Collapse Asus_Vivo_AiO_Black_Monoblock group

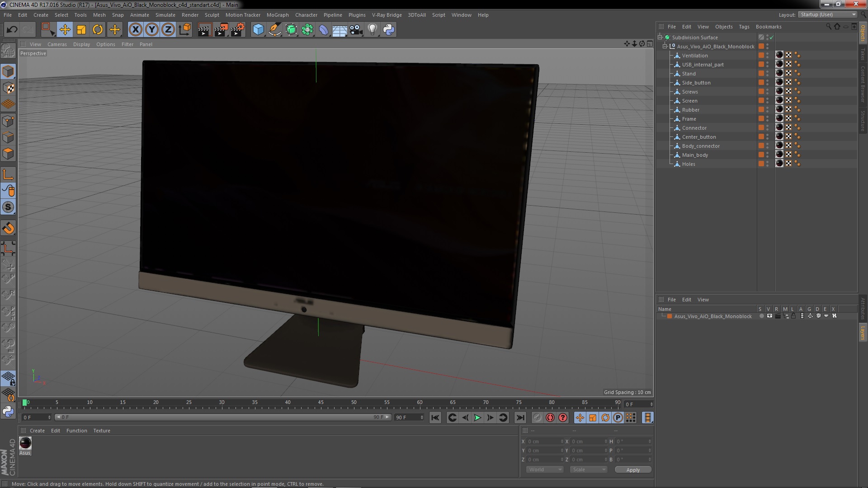665,47
